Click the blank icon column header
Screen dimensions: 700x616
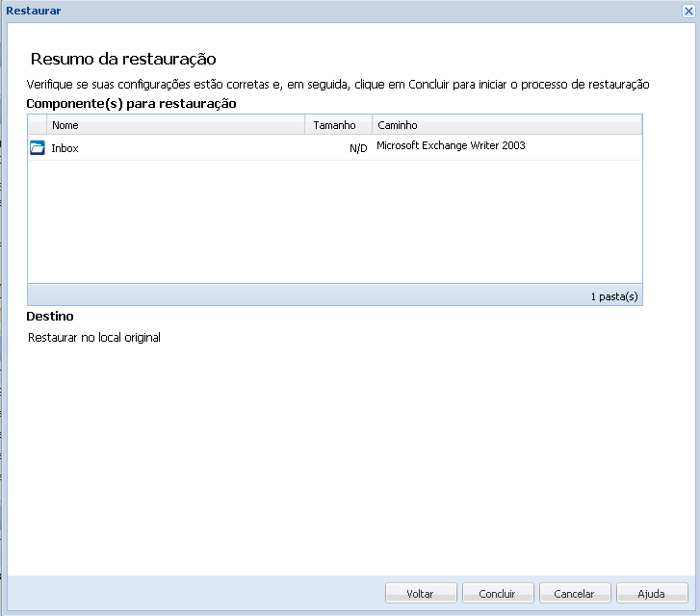point(38,125)
